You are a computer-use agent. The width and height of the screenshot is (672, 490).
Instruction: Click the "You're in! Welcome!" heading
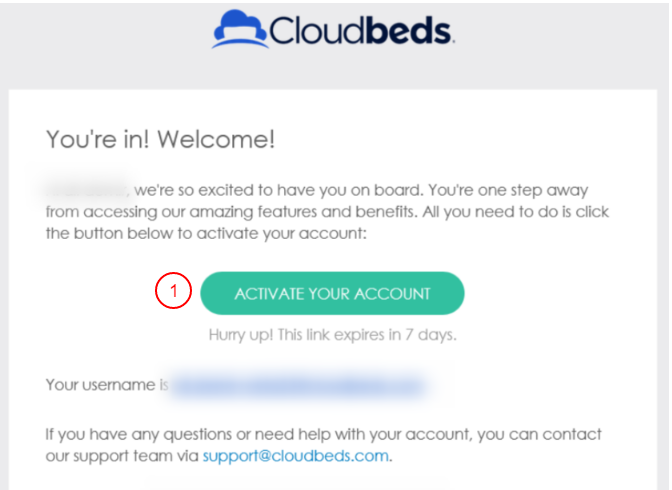pos(160,141)
